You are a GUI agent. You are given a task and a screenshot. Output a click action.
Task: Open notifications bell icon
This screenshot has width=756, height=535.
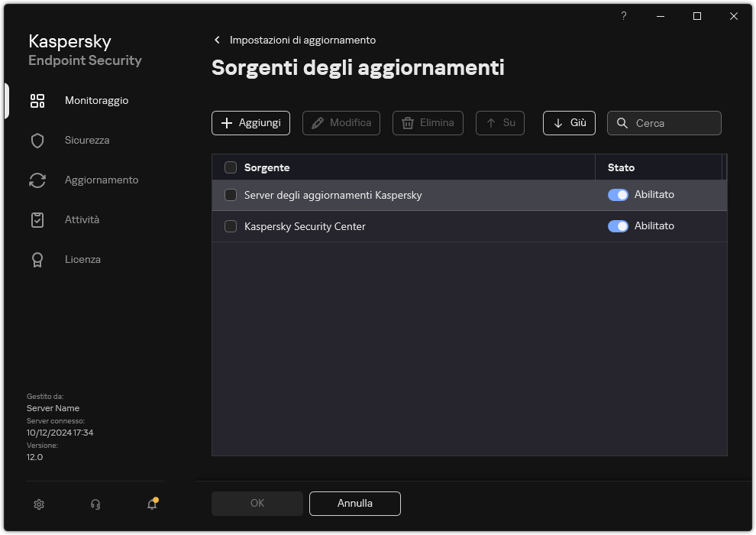click(152, 504)
